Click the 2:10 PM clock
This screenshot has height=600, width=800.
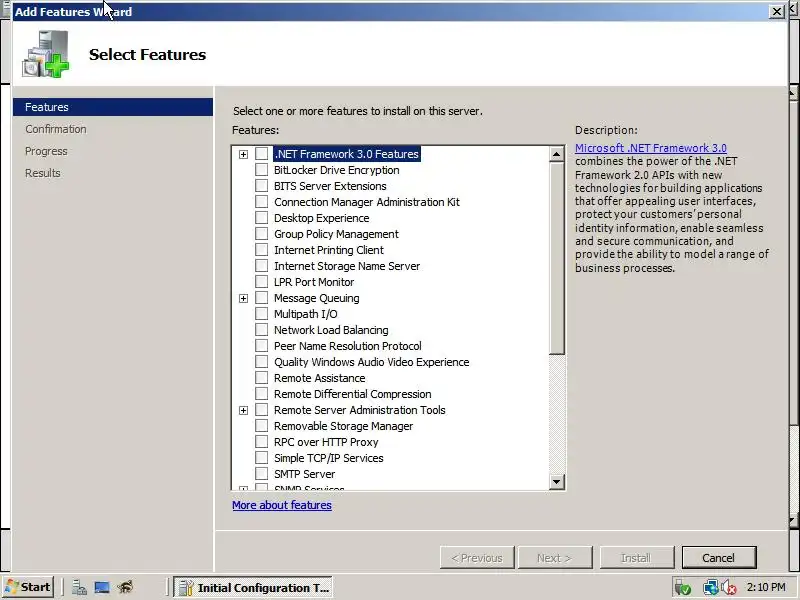[x=766, y=587]
